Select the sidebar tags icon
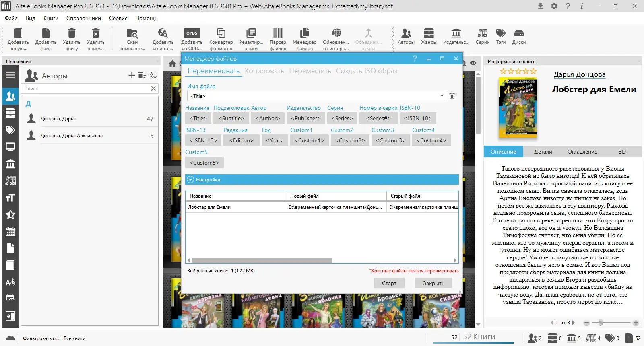Image resolution: width=644 pixels, height=346 pixels. click(10, 130)
